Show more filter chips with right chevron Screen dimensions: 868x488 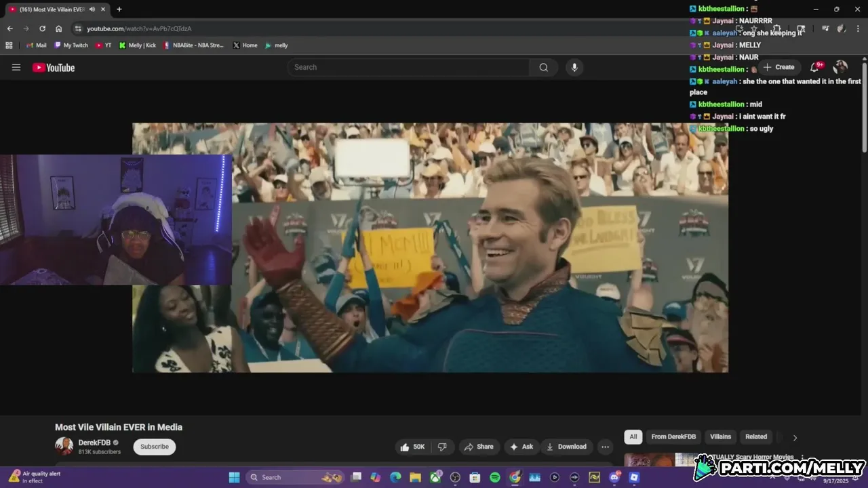click(x=795, y=437)
